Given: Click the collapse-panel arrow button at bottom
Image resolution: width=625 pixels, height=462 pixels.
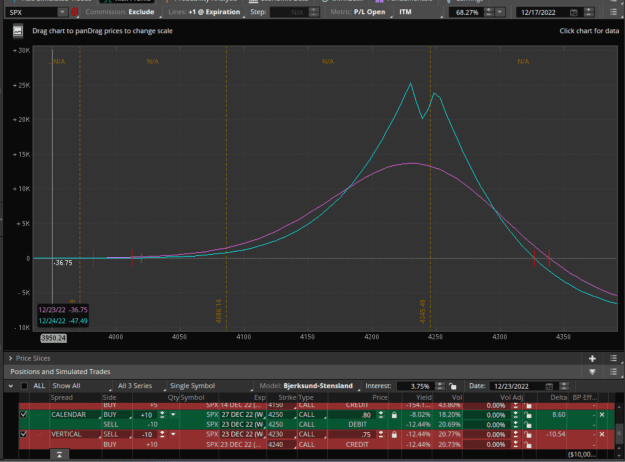Looking at the screenshot, I should pyautogui.click(x=59, y=454).
